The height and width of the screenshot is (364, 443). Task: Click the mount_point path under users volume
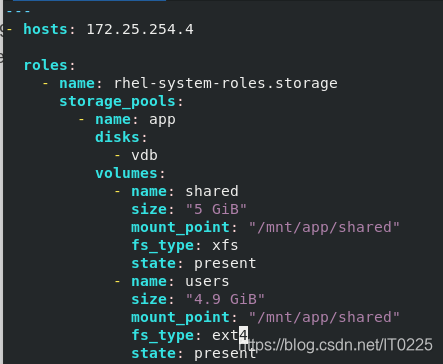click(324, 317)
